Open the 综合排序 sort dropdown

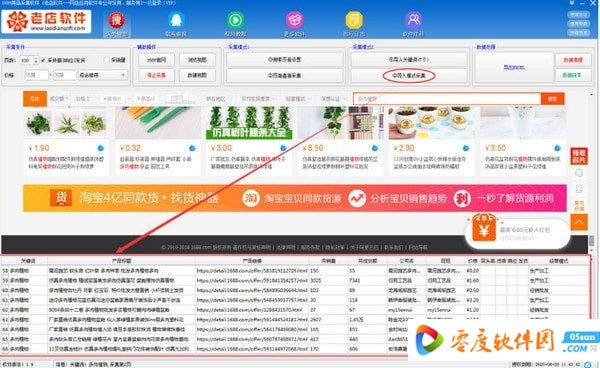pos(103,75)
